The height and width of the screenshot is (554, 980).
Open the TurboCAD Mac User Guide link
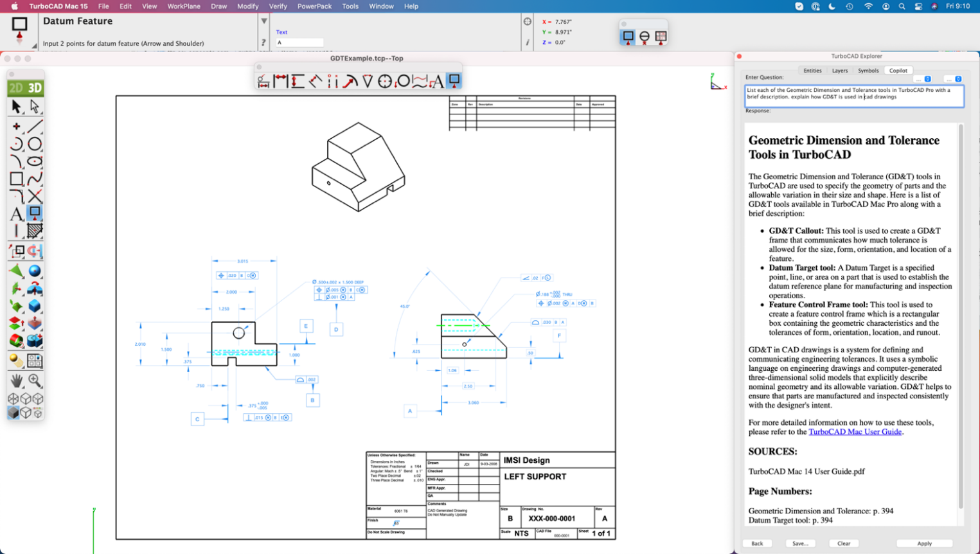pos(855,432)
